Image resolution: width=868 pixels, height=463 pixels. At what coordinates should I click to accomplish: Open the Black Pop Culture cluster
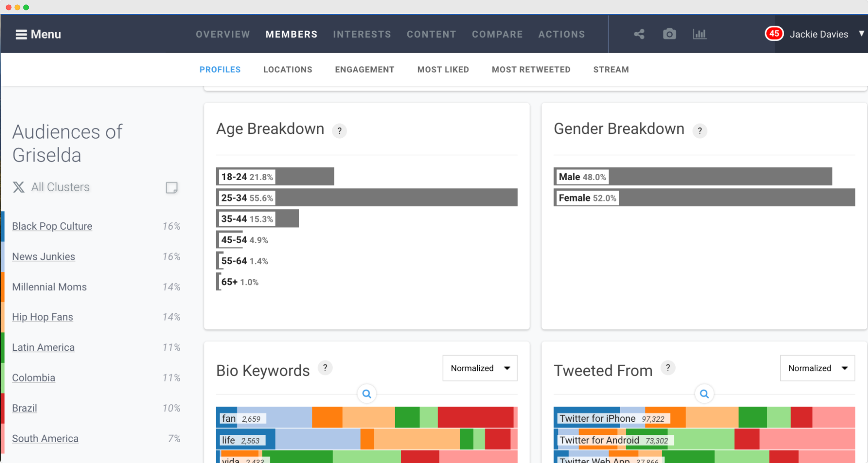click(x=52, y=226)
